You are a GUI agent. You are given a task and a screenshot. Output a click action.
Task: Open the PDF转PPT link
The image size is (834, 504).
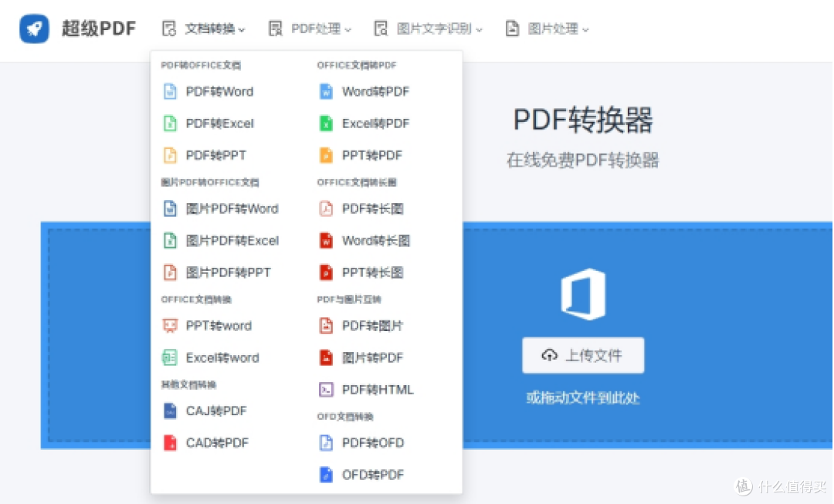(216, 155)
